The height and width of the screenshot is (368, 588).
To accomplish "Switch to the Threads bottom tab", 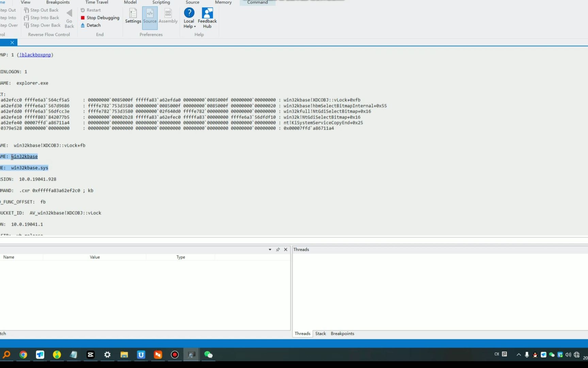I will click(303, 334).
